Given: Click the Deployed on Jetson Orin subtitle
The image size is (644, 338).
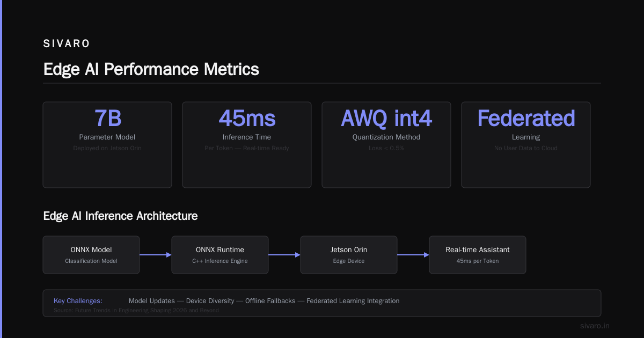Looking at the screenshot, I should 107,148.
